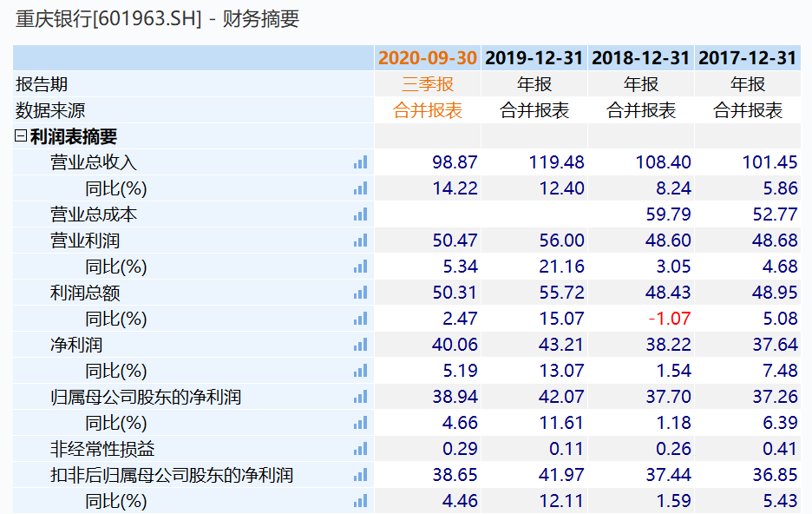Click the chart icon for 归属母公司股东的净利润

tap(363, 396)
